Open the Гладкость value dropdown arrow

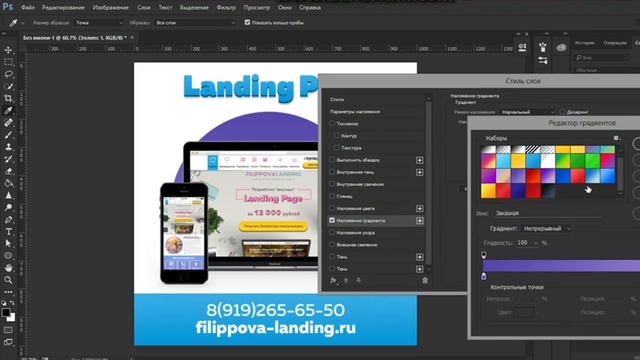[536, 243]
